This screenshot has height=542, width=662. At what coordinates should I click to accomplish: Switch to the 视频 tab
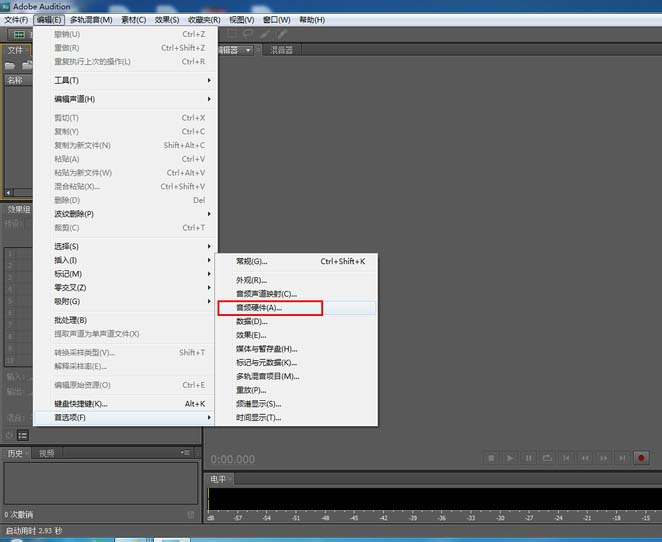(46, 453)
